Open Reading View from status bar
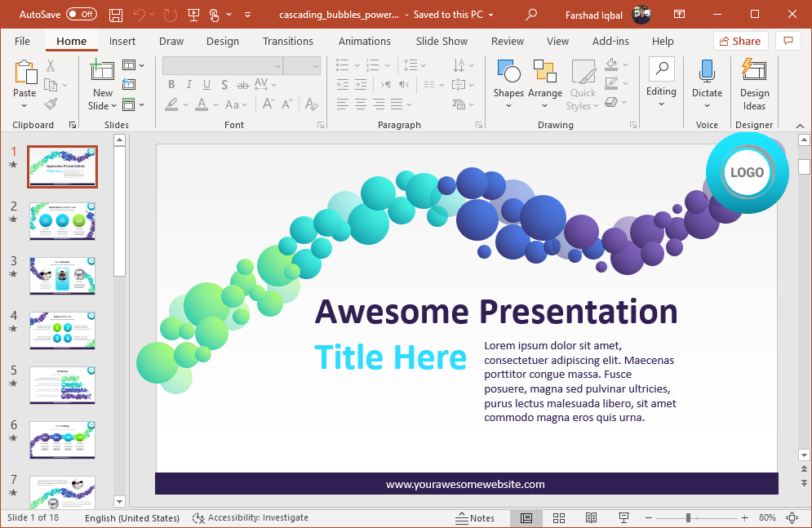812x528 pixels. coord(591,518)
